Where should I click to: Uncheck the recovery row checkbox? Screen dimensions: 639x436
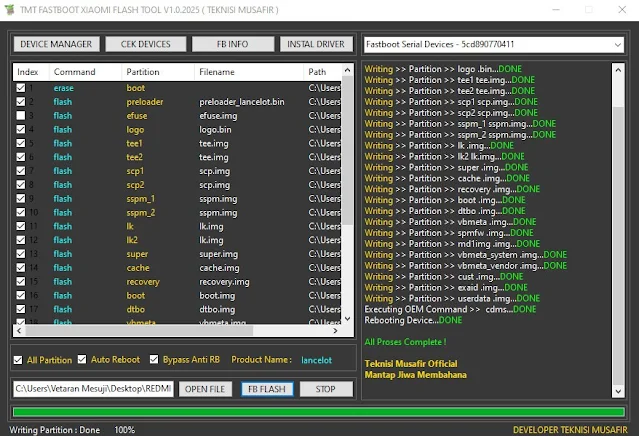pyautogui.click(x=20, y=282)
